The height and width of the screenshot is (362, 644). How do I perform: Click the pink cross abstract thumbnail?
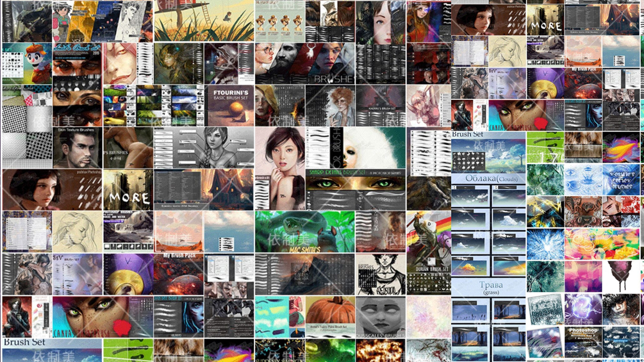coord(583,277)
